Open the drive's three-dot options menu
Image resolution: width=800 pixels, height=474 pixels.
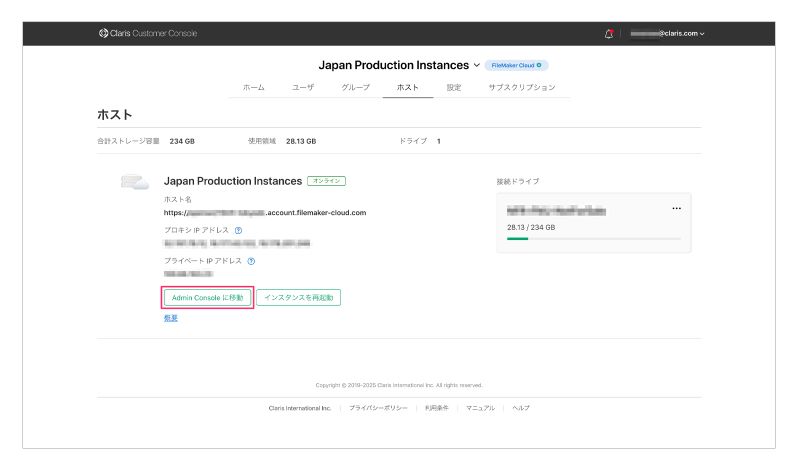coord(676,208)
